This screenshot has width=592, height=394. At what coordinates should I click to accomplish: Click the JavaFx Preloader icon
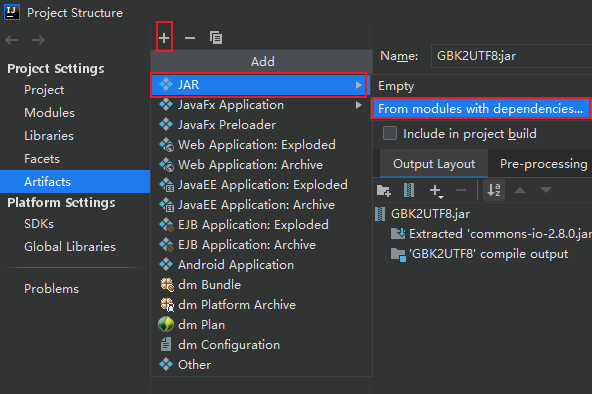(x=166, y=125)
